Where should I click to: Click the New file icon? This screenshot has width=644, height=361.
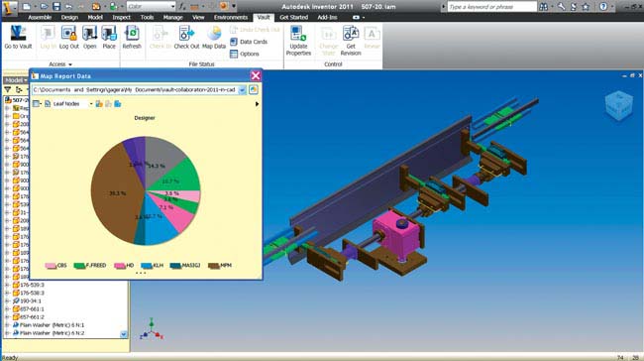coord(27,6)
